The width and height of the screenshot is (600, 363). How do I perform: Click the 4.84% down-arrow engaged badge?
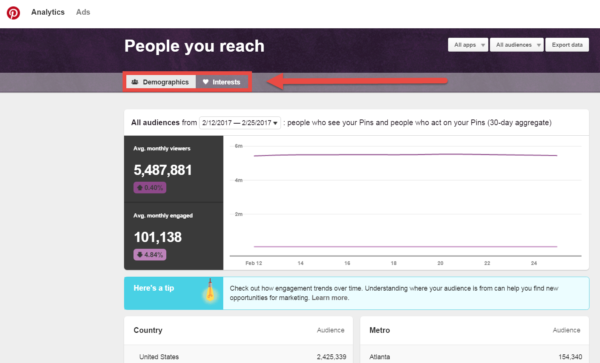click(x=150, y=254)
